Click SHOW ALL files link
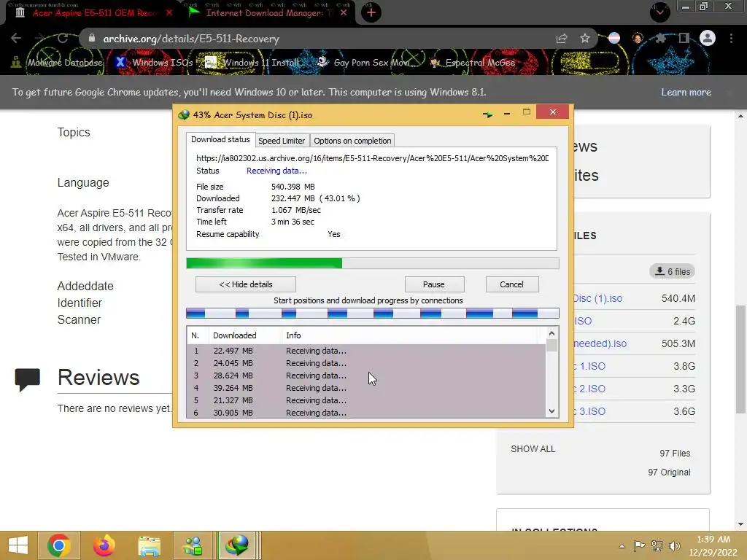Screen dimensions: 747x560 533,449
